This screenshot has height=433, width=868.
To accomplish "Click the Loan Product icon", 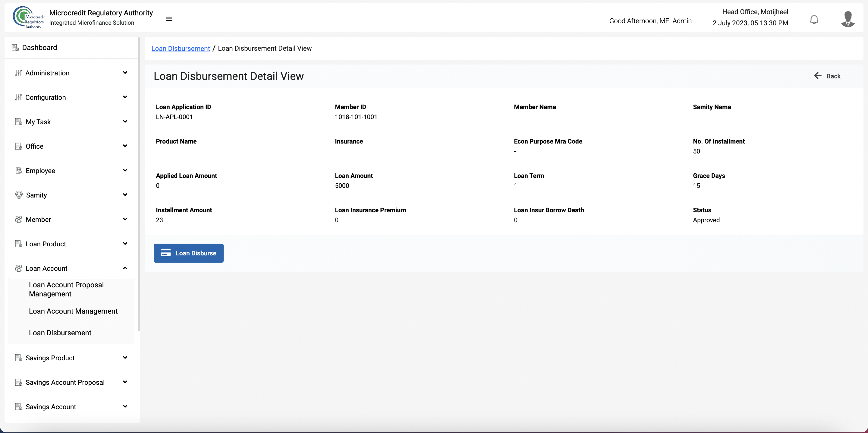I will coord(18,244).
